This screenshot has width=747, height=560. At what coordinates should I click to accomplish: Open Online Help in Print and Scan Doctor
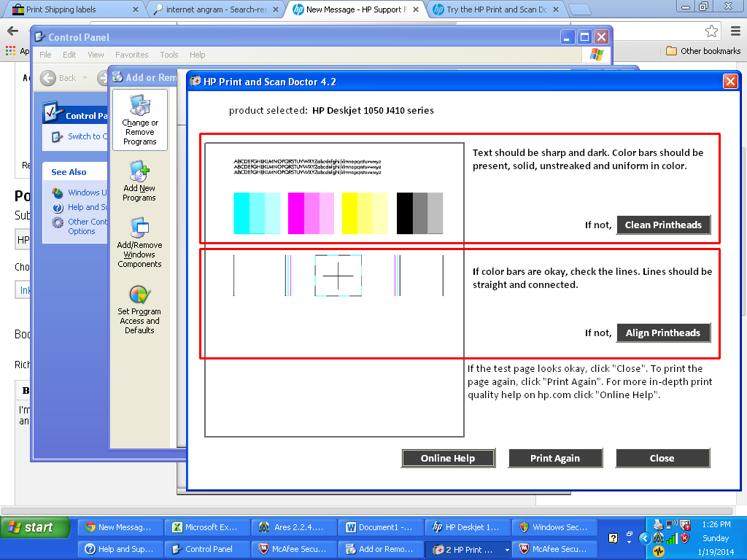448,458
